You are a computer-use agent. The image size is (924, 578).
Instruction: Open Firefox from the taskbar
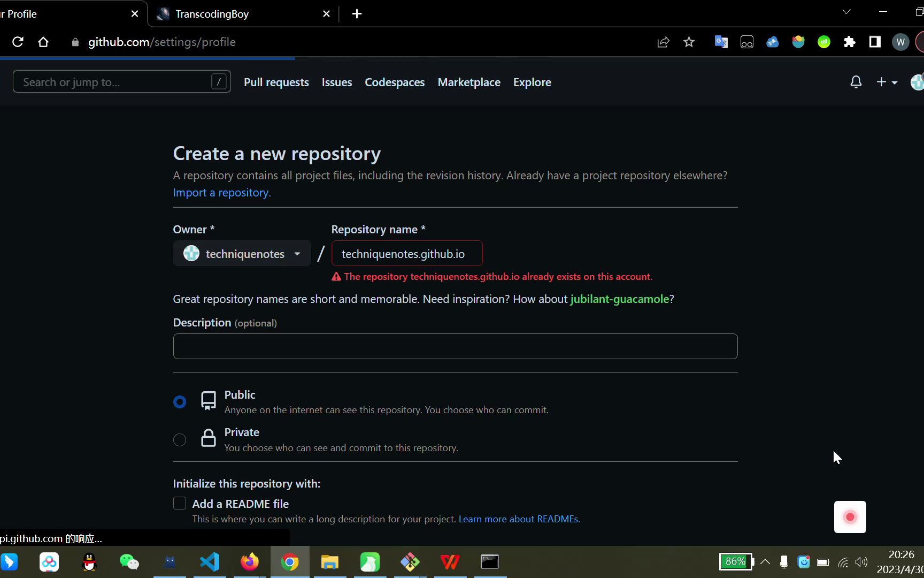[x=250, y=562]
